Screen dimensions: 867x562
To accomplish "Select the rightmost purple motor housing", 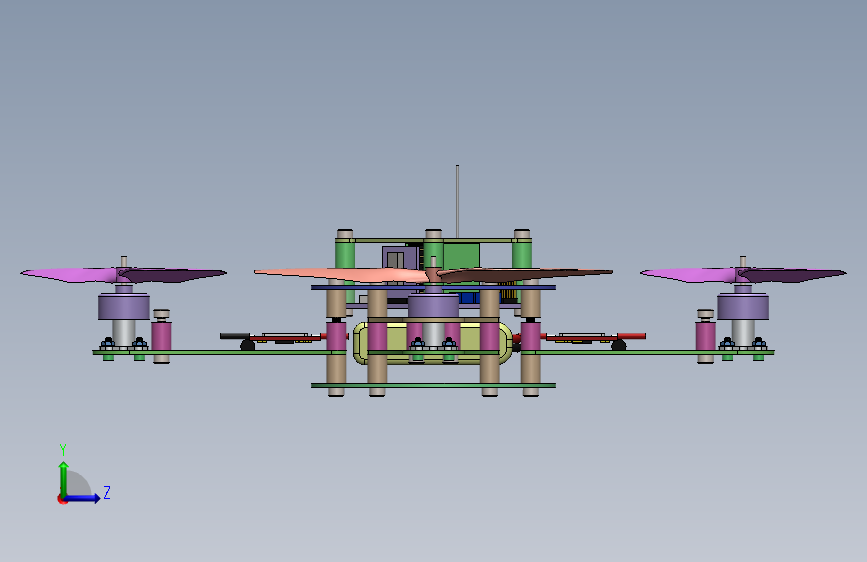I will [x=743, y=306].
